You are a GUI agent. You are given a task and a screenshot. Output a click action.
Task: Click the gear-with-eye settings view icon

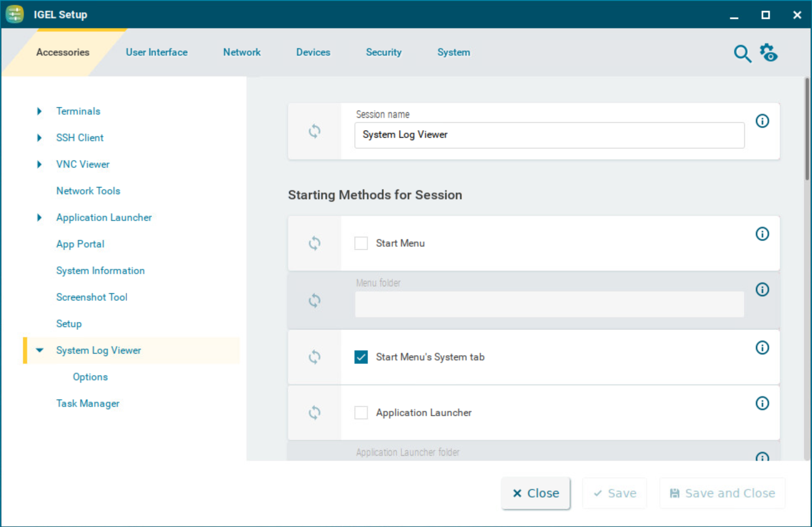click(768, 53)
